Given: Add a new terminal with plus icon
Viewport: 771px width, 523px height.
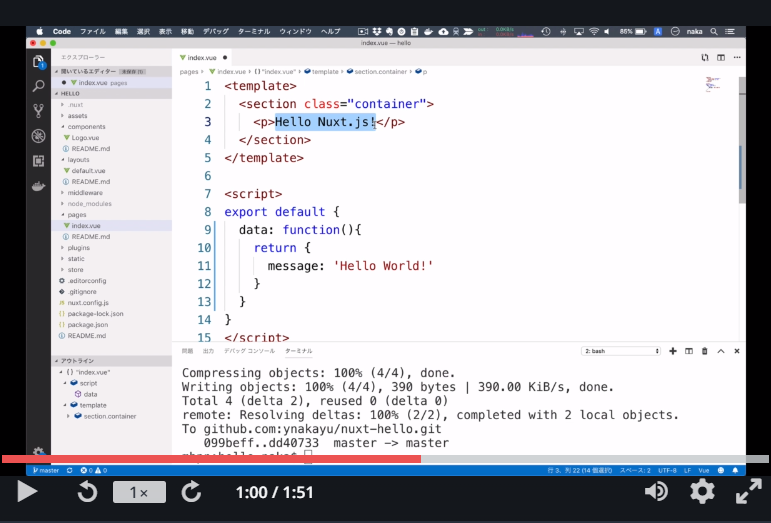Looking at the screenshot, I should (673, 351).
